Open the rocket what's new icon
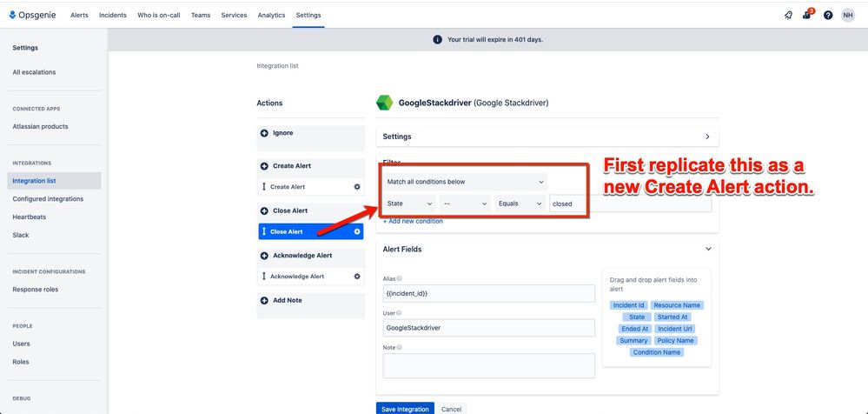Image resolution: width=868 pixels, height=414 pixels. pos(788,16)
